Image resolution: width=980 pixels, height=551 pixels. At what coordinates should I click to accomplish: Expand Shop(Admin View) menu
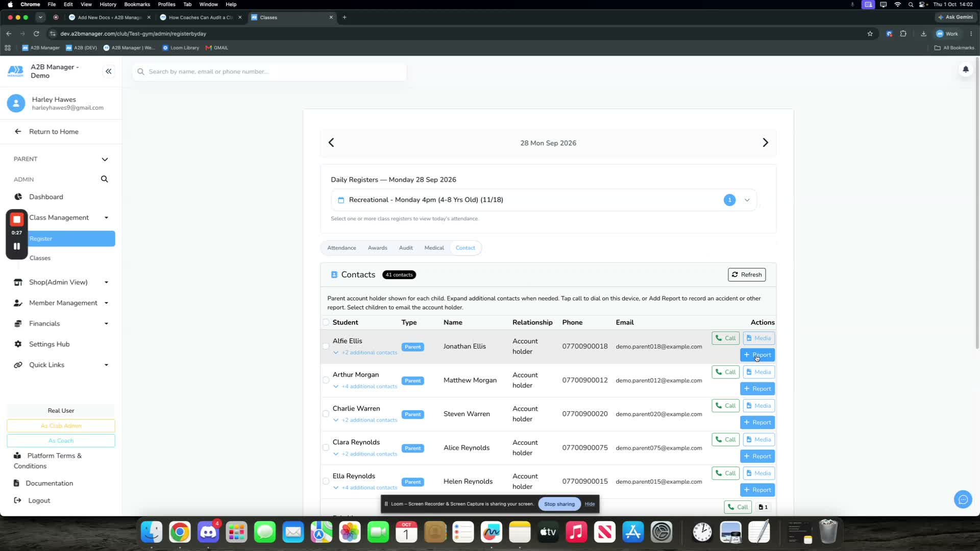106,282
